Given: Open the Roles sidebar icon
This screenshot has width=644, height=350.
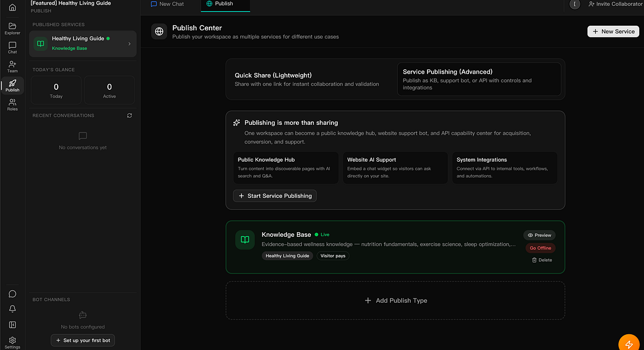Looking at the screenshot, I should click(12, 105).
